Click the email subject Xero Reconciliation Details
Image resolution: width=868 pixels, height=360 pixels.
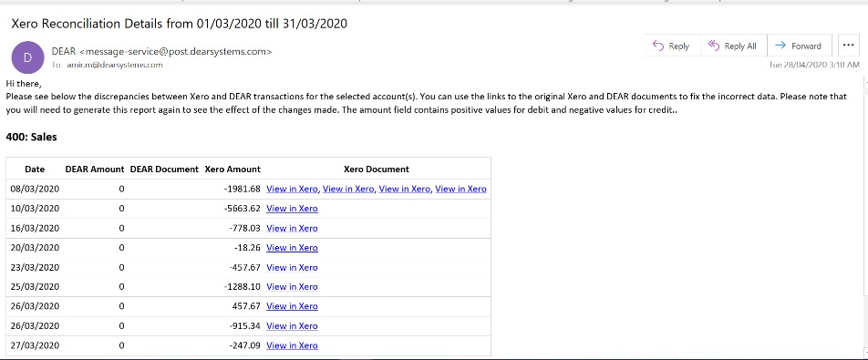tap(179, 24)
